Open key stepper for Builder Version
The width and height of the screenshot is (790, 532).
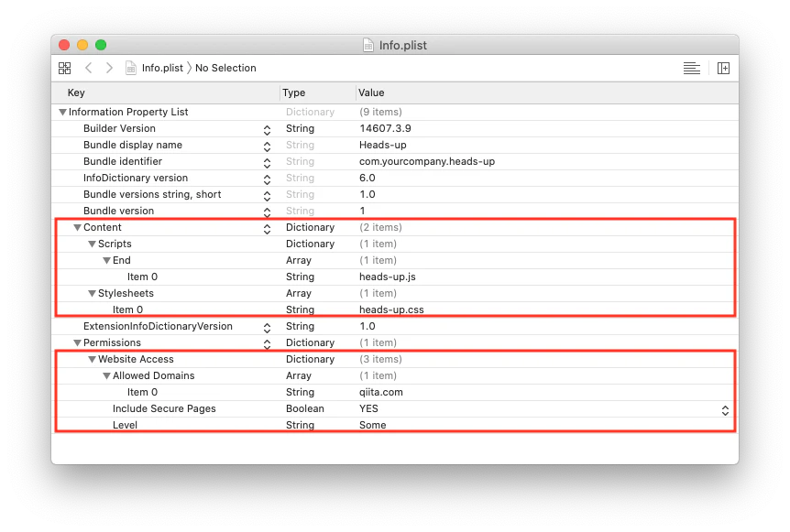267,130
